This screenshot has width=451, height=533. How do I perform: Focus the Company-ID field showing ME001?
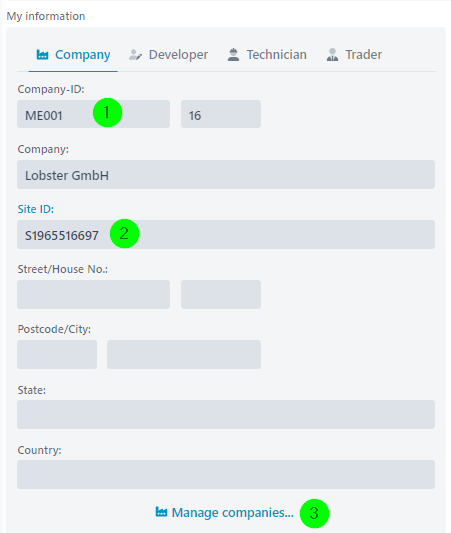[93, 114]
